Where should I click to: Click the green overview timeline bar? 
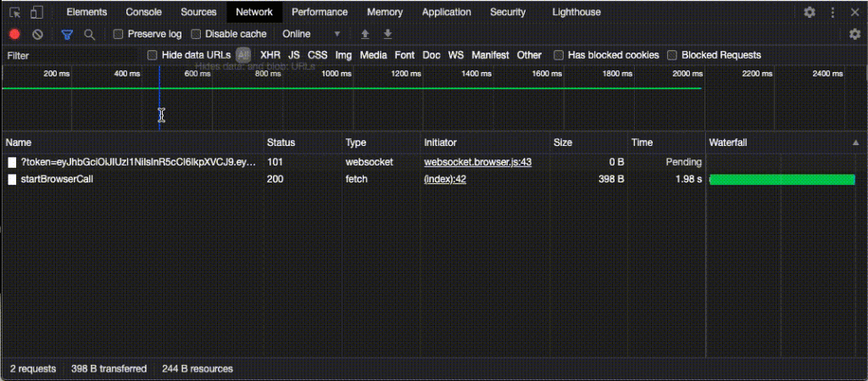pos(352,88)
